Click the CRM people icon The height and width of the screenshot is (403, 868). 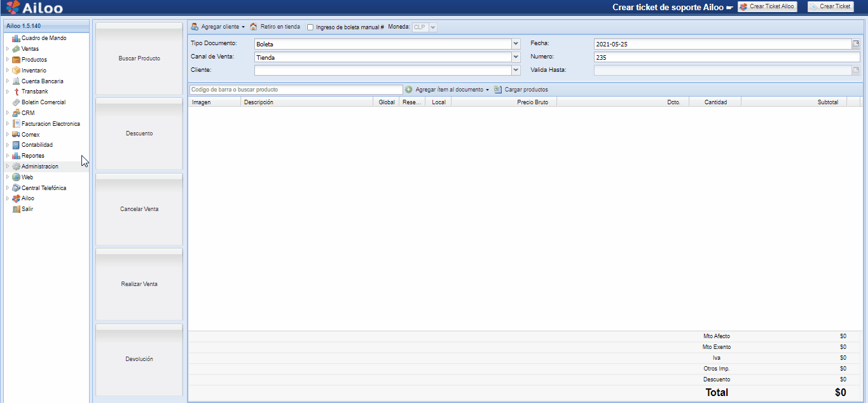(x=17, y=113)
